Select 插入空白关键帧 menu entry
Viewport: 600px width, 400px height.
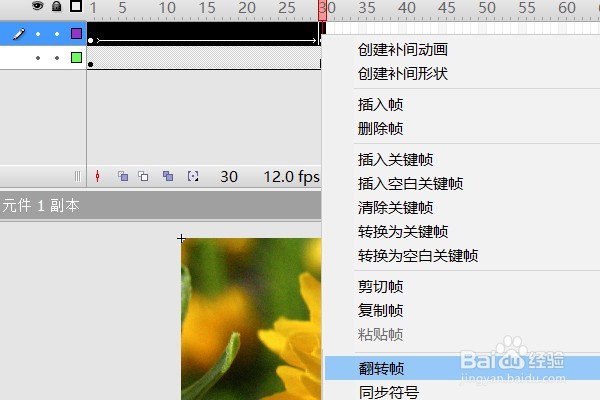[410, 184]
